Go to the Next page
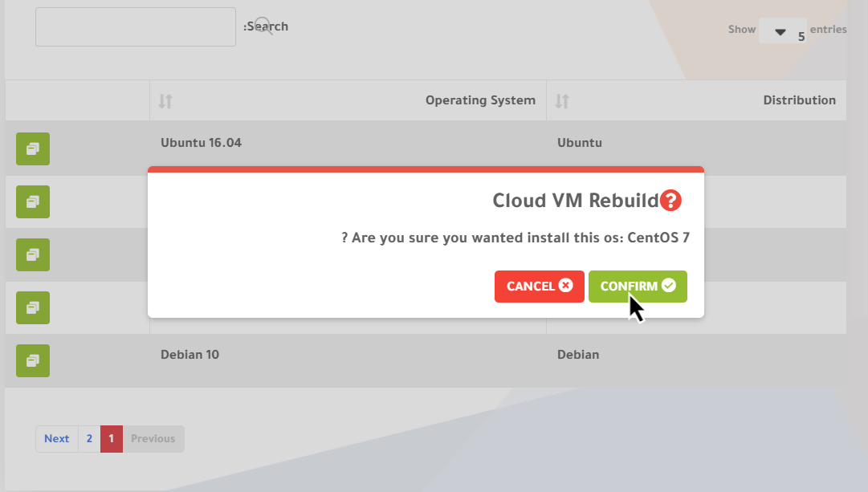868x492 pixels. tap(56, 438)
